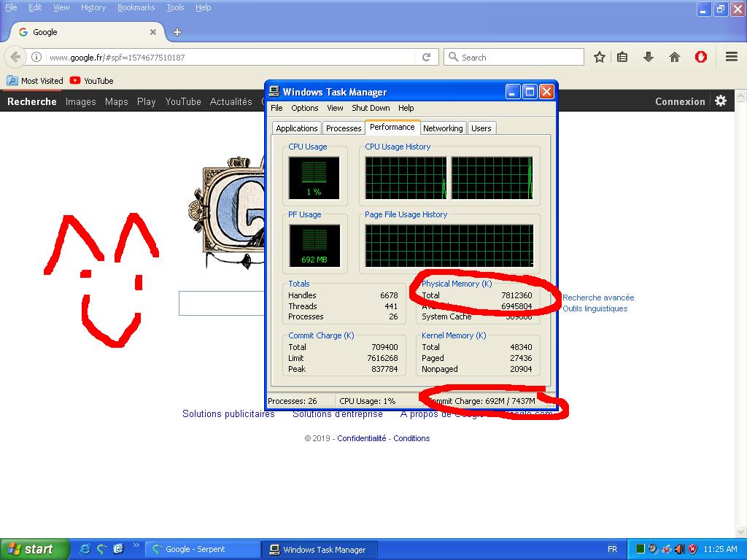Open the browser hamburger menu
Image resolution: width=747 pixels, height=560 pixels.
pyautogui.click(x=732, y=57)
